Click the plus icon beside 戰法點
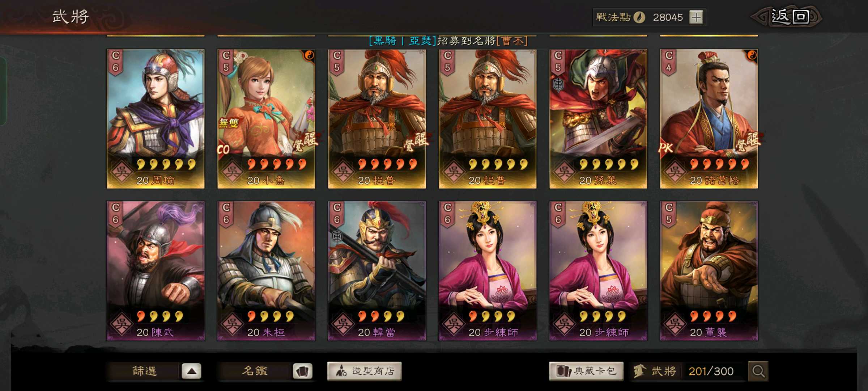Viewport: 868px width, 391px height. pyautogui.click(x=696, y=17)
